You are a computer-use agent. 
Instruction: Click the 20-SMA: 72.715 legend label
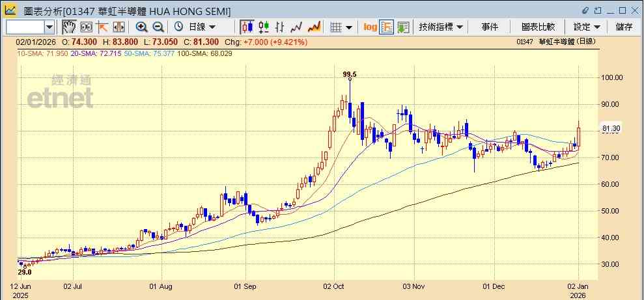tap(95, 54)
